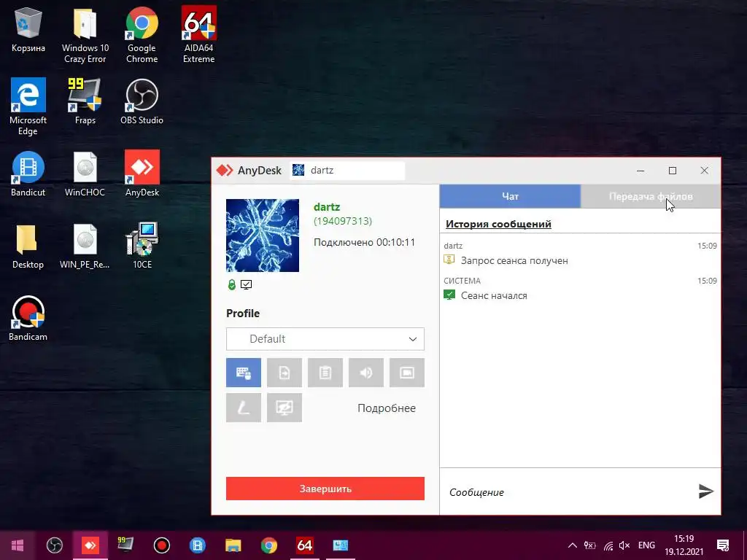End session with Завершить button
The width and height of the screenshot is (747, 560).
point(325,489)
